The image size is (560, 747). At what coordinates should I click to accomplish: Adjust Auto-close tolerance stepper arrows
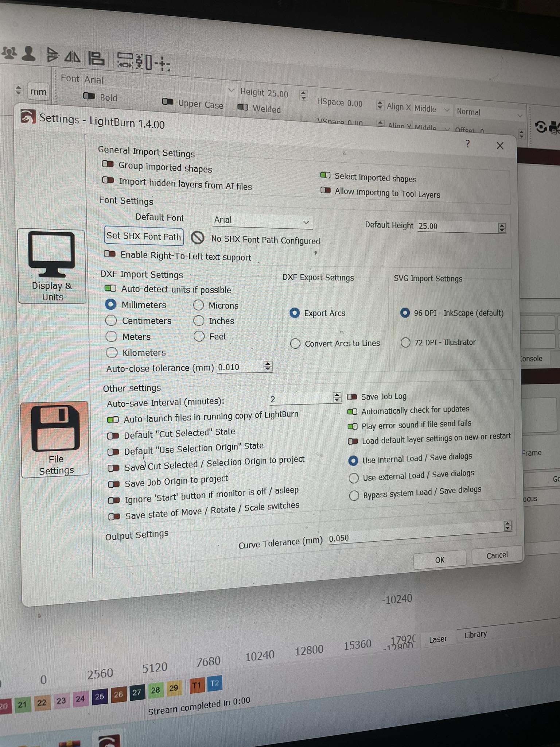click(268, 366)
